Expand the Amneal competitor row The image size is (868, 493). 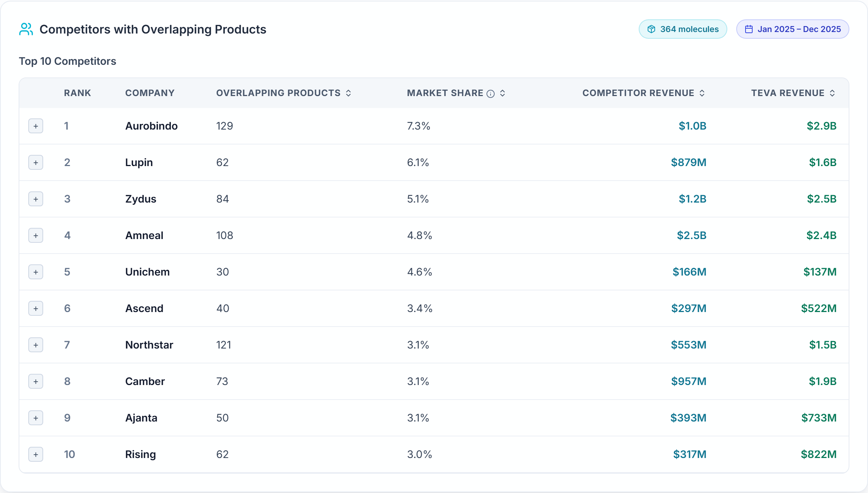pos(36,235)
